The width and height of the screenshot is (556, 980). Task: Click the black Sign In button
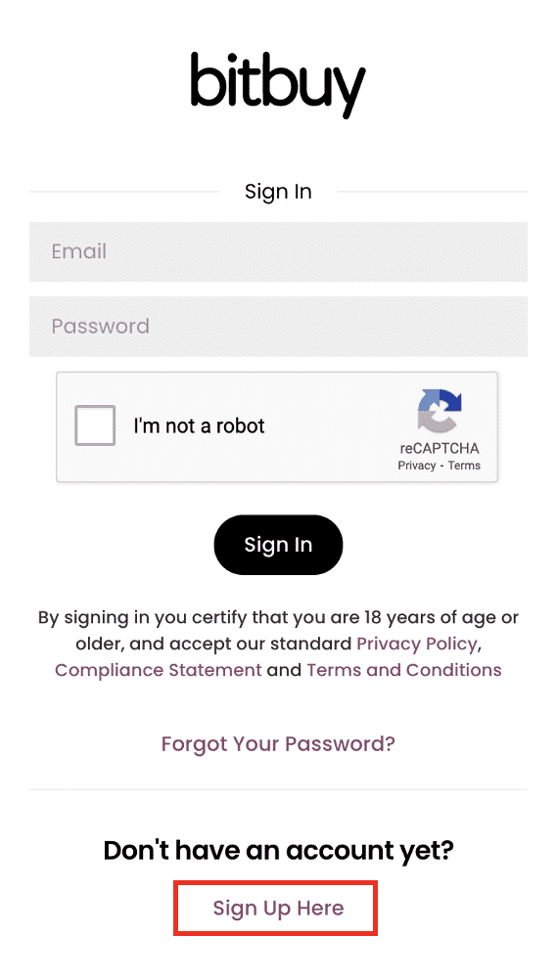pos(278,545)
